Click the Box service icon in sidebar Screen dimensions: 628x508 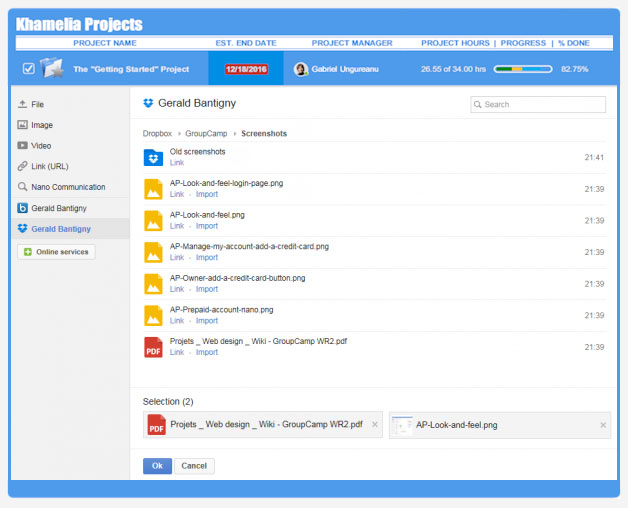[x=22, y=208]
